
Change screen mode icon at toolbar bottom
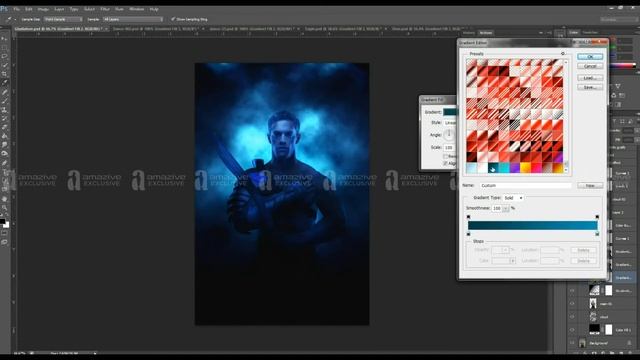[4, 242]
